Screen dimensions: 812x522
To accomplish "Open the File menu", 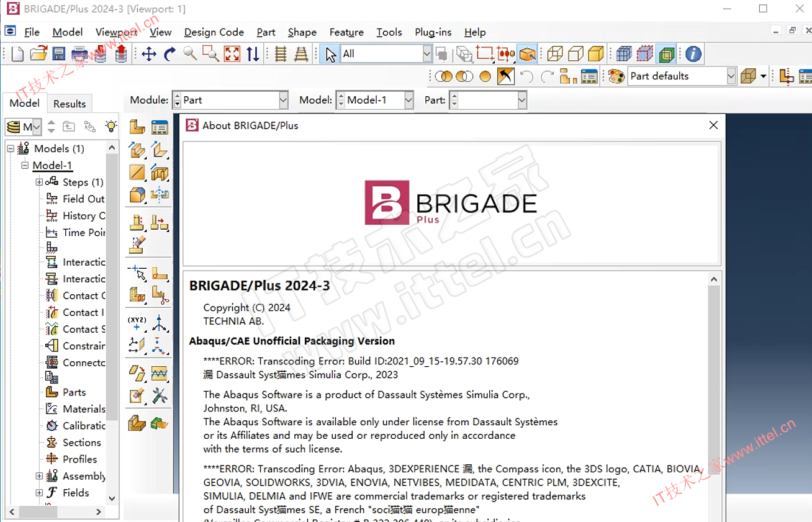I will (32, 32).
